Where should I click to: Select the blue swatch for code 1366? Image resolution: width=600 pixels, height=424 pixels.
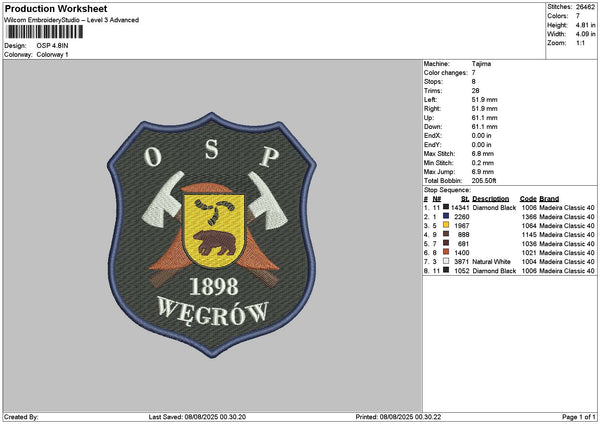tap(446, 216)
